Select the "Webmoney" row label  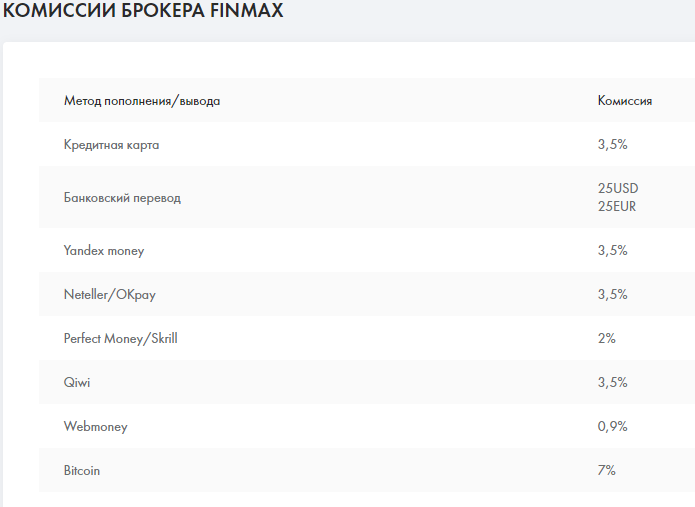95,427
